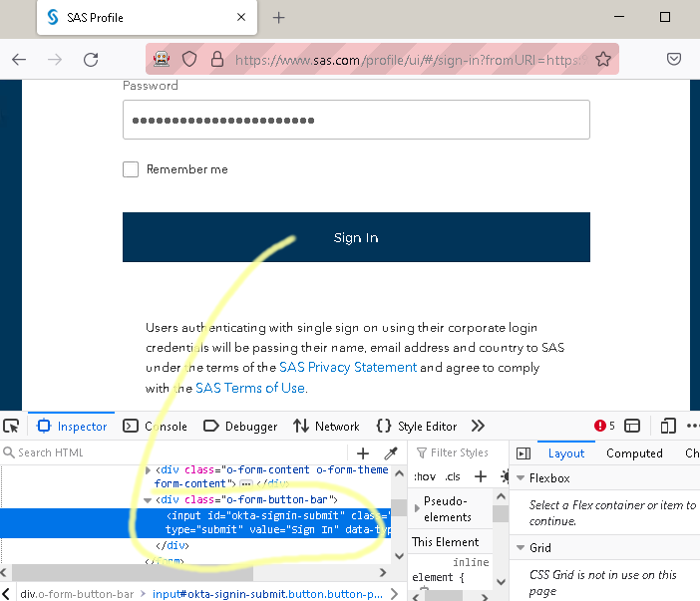Viewport: 700px width, 601px height.
Task: Click the markup vertical scroll down arrow
Action: click(x=399, y=556)
